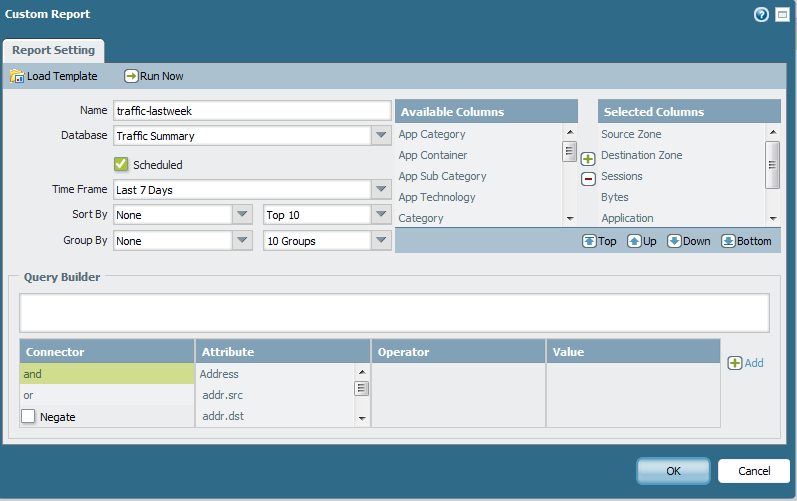The height and width of the screenshot is (501, 797).
Task: Click the minus remove-column icon
Action: (588, 178)
